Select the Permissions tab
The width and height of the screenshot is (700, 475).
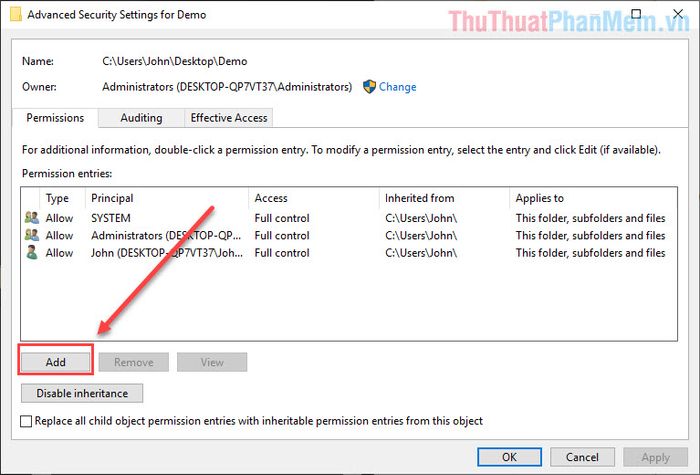tap(55, 118)
